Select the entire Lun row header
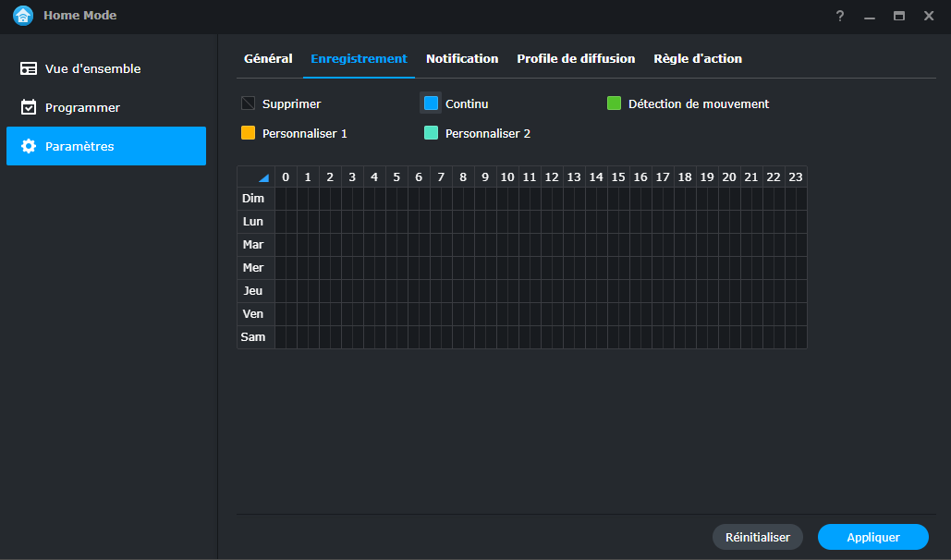 [253, 222]
